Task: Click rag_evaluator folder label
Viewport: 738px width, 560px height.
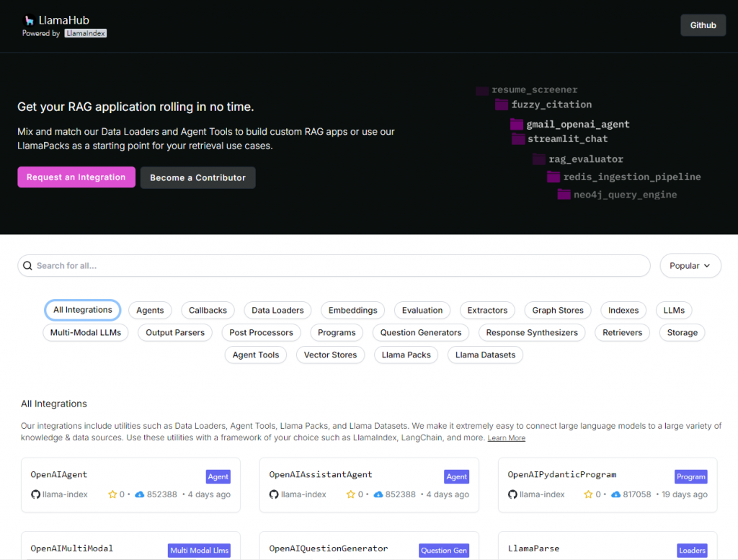Action: click(586, 159)
